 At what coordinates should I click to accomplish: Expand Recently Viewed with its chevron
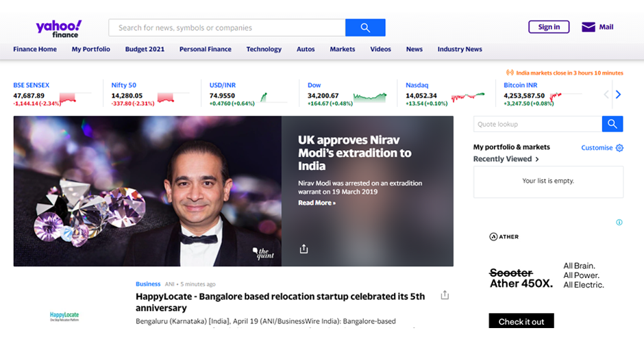pos(537,160)
